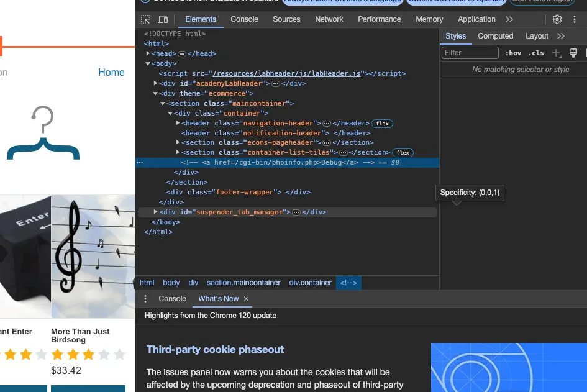The width and height of the screenshot is (587, 392).
Task: Toggle the .cls element classes panel
Action: click(x=535, y=53)
